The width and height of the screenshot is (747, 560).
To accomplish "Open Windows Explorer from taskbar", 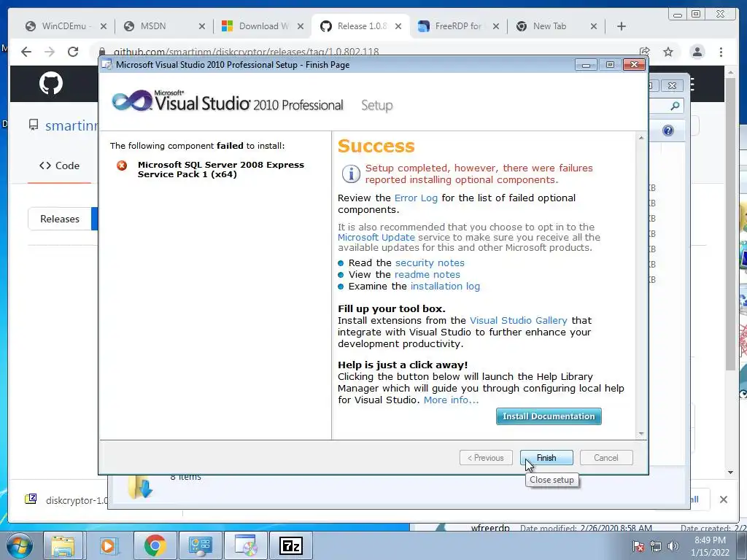I will (x=63, y=545).
